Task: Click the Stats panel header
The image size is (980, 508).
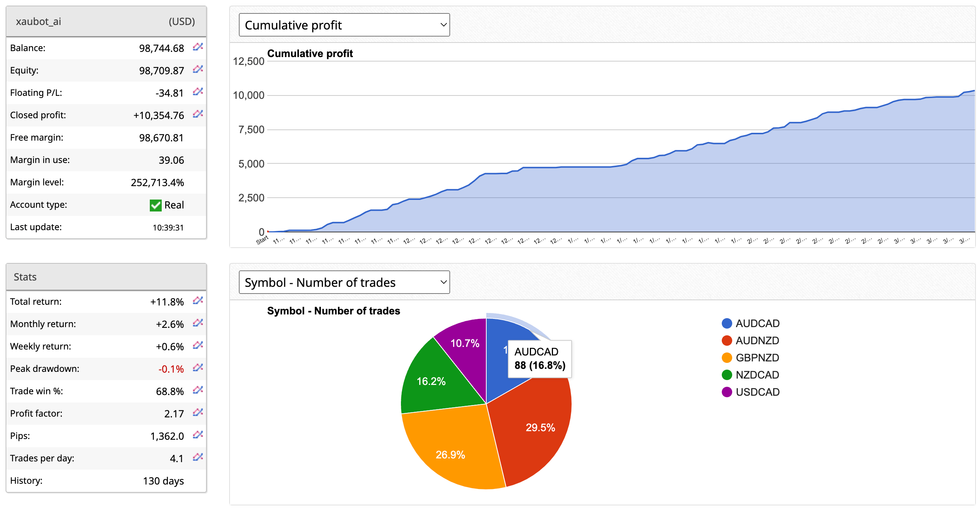Action: (106, 277)
